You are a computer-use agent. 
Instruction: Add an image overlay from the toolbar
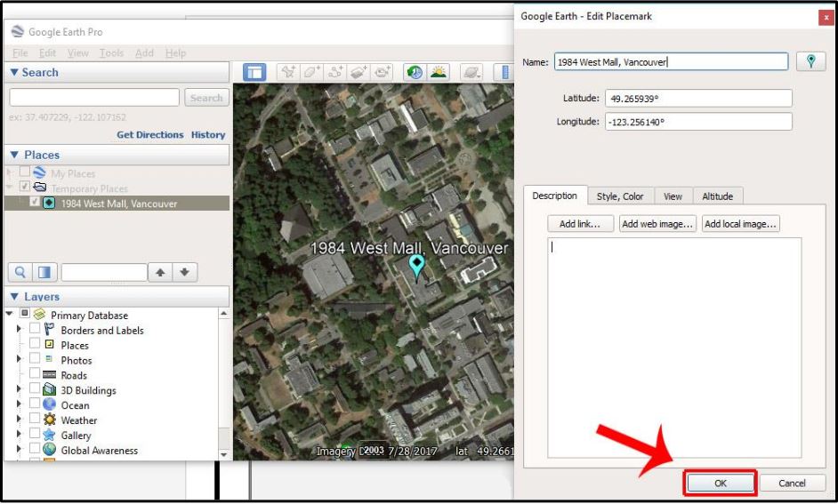[x=359, y=72]
